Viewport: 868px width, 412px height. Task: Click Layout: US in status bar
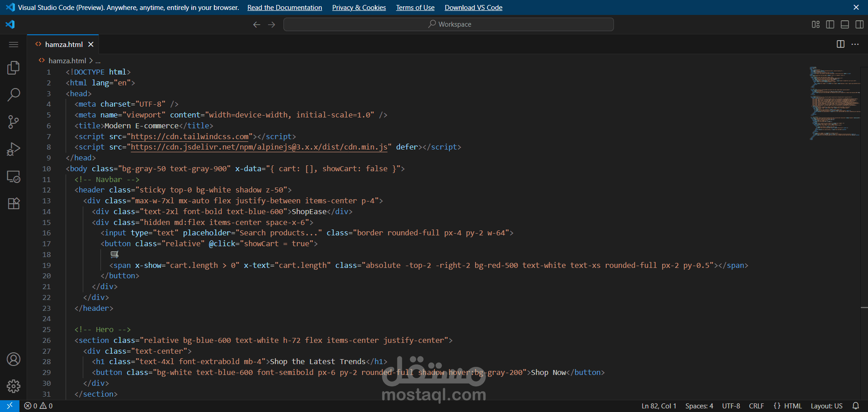coord(826,406)
